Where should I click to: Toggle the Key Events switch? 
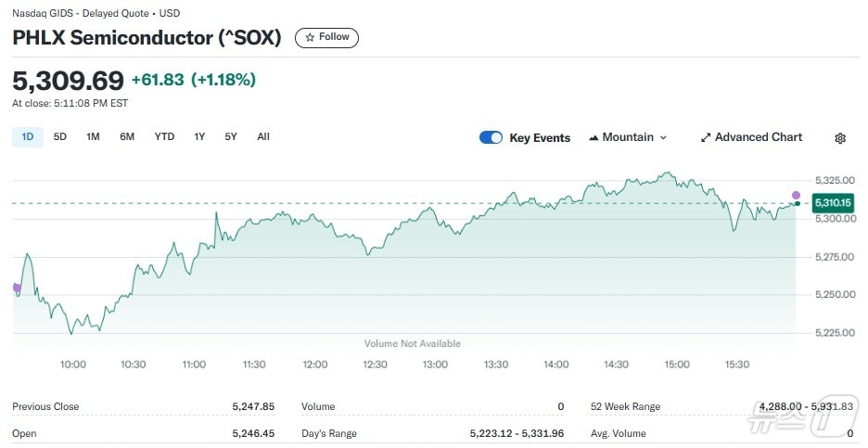[x=491, y=137]
